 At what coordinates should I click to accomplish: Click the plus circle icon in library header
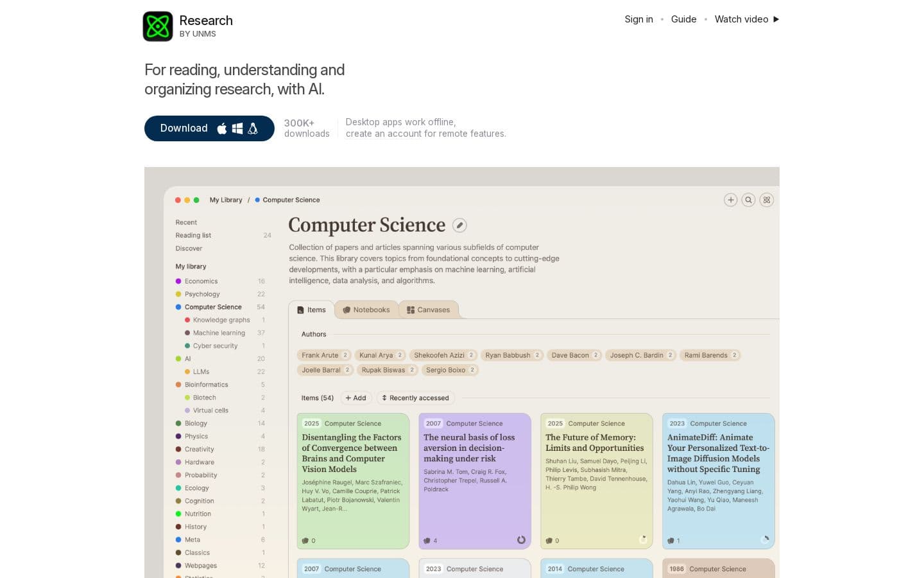[730, 200]
